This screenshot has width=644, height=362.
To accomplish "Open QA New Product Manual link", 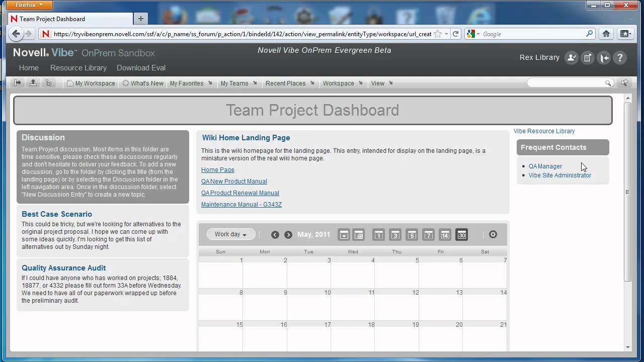I will [234, 182].
